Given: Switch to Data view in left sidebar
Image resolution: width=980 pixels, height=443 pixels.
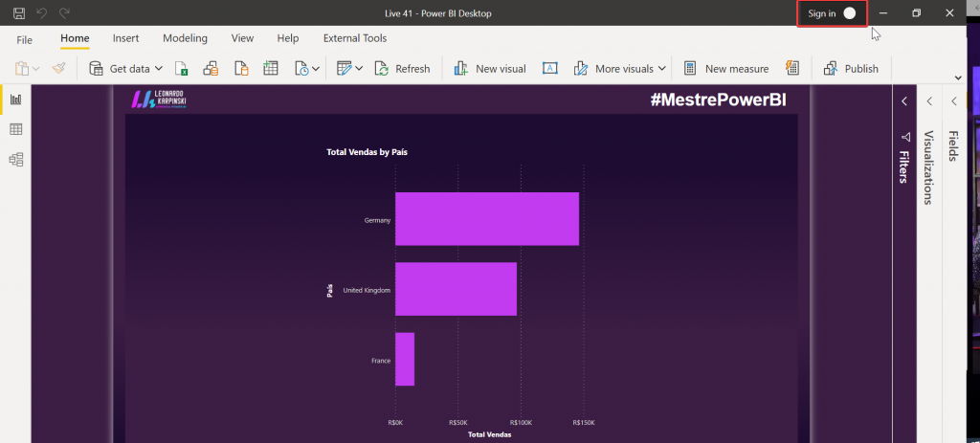Looking at the screenshot, I should [x=15, y=129].
